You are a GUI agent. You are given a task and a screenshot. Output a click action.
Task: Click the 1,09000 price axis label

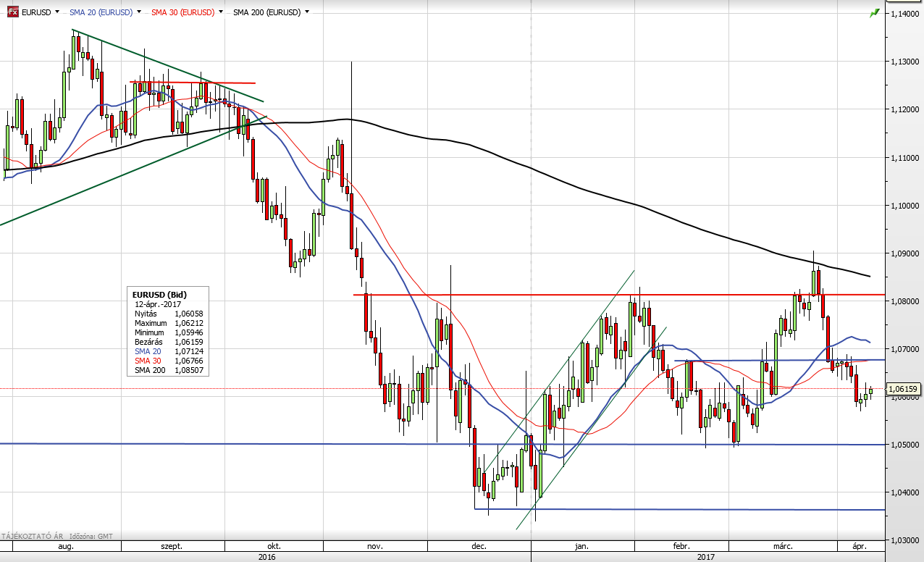pos(904,253)
